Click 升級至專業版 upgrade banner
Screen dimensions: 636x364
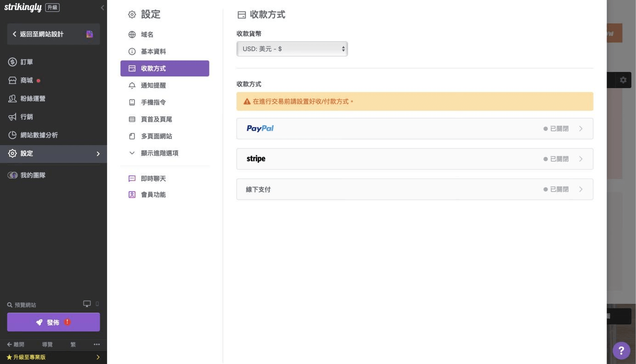coord(53,357)
